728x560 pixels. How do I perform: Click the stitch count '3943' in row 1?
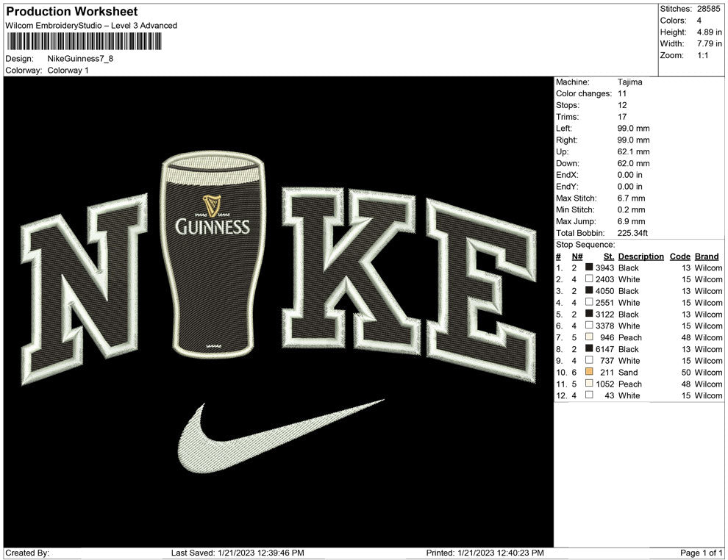tap(604, 268)
